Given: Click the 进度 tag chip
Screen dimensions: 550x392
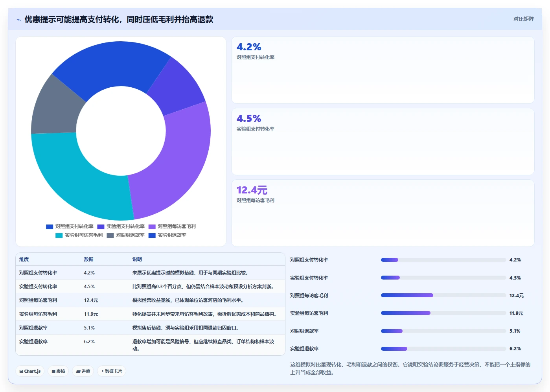Looking at the screenshot, I should [83, 371].
